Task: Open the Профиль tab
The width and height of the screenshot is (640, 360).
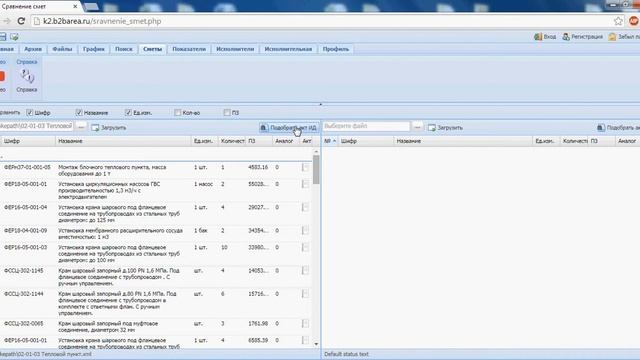Action: (x=336, y=49)
